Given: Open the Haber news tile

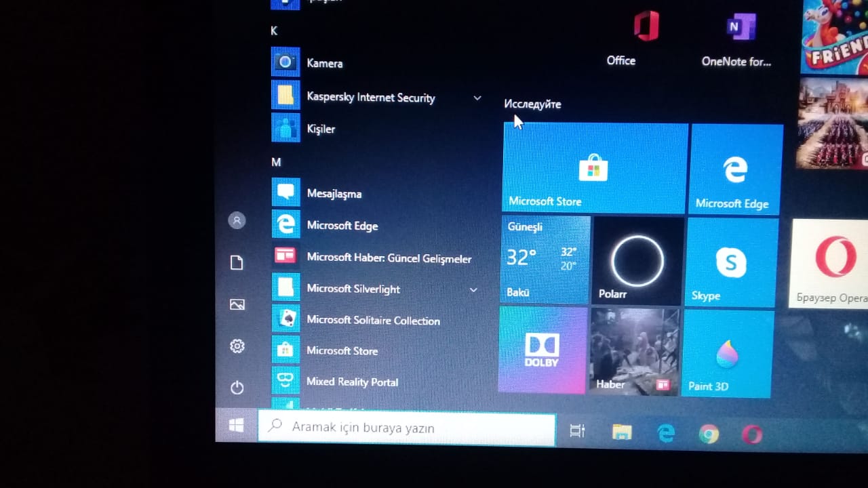Looking at the screenshot, I should [x=634, y=352].
